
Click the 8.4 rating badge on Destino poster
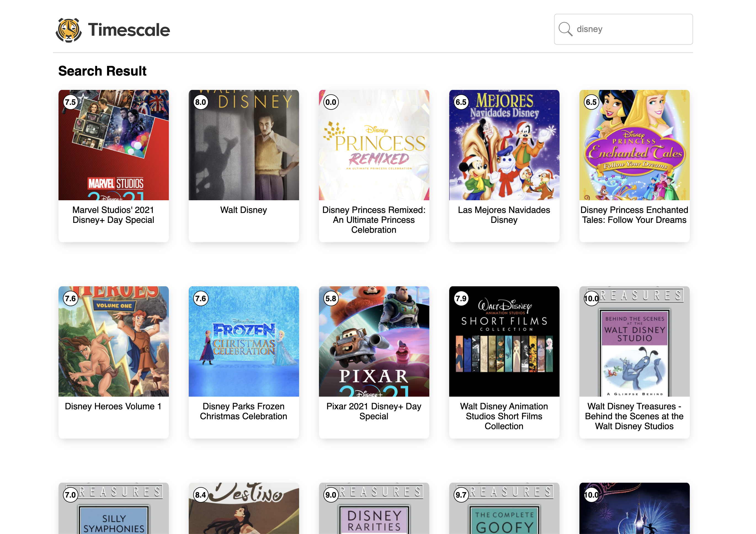pos(201,495)
